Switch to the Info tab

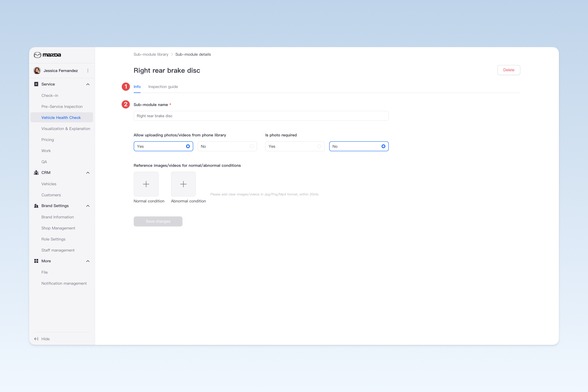[137, 87]
